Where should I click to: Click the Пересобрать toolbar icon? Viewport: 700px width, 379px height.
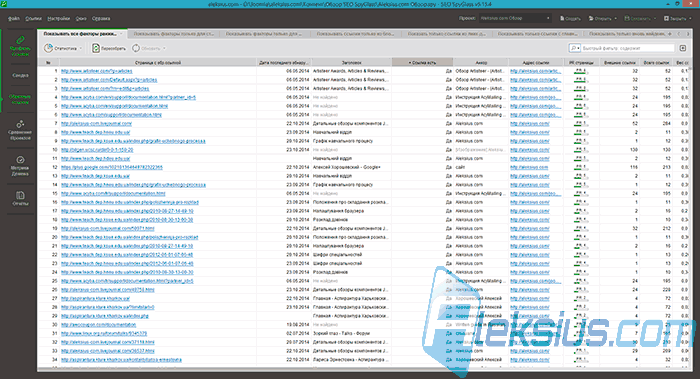click(x=96, y=48)
